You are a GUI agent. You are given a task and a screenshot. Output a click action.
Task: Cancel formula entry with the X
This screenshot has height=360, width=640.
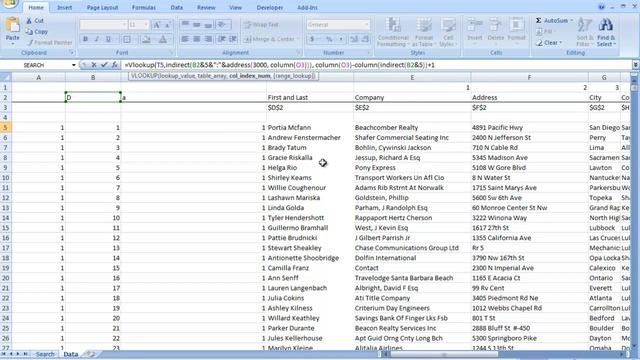coord(94,65)
